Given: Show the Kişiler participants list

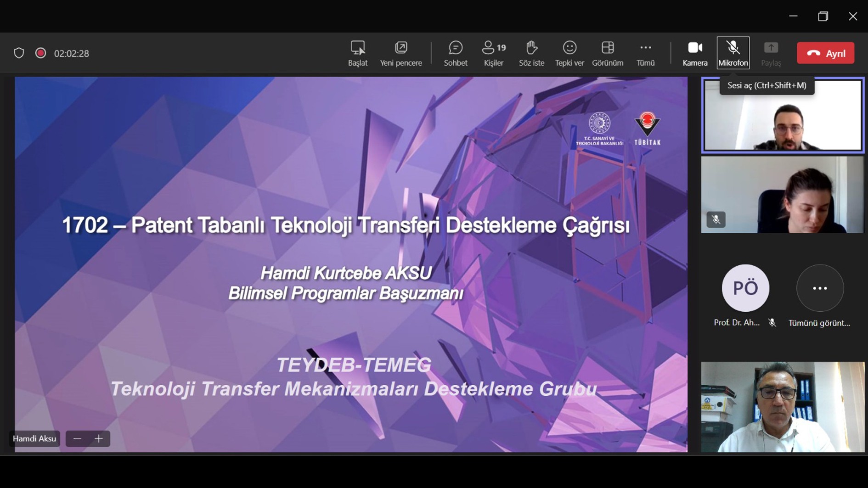Looking at the screenshot, I should [494, 53].
